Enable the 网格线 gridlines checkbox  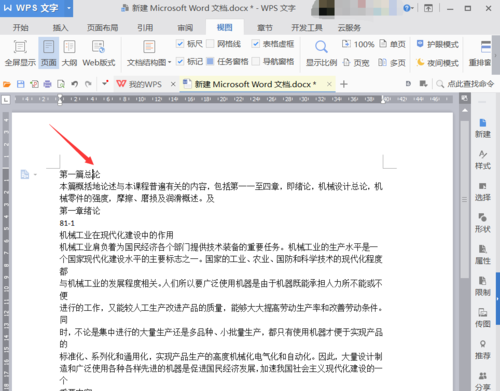click(210, 44)
